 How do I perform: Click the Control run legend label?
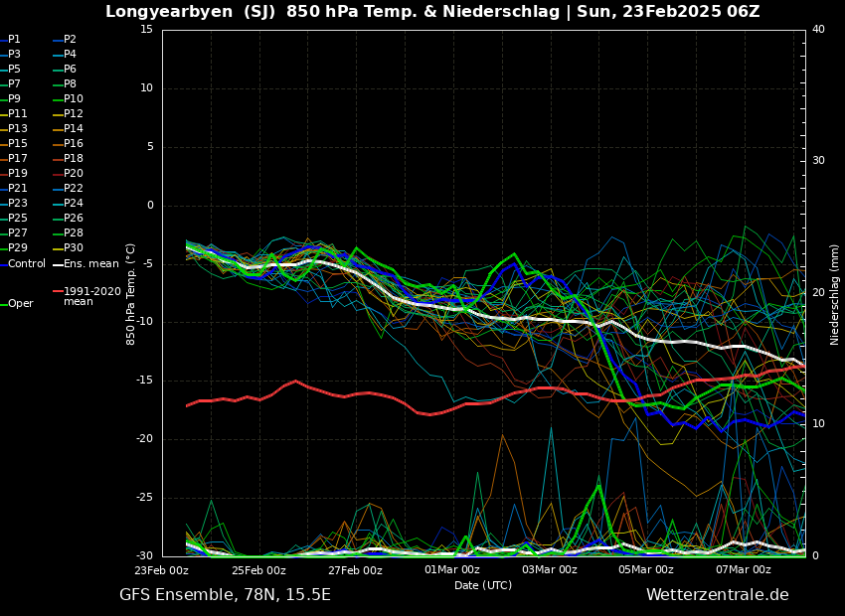[x=26, y=263]
